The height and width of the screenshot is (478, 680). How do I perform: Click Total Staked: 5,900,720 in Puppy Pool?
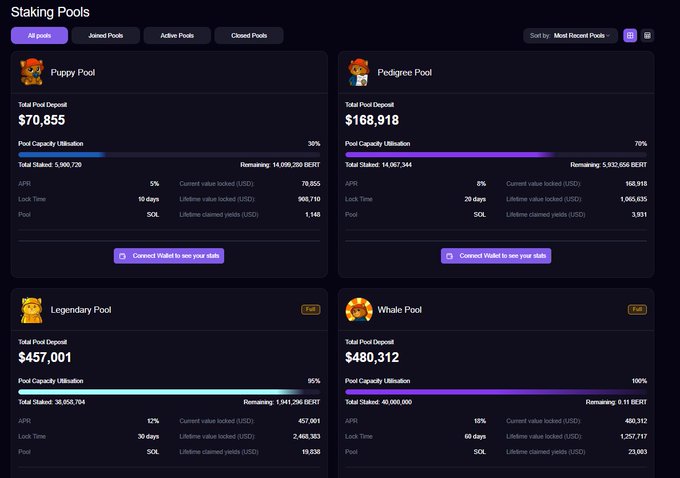click(x=50, y=165)
